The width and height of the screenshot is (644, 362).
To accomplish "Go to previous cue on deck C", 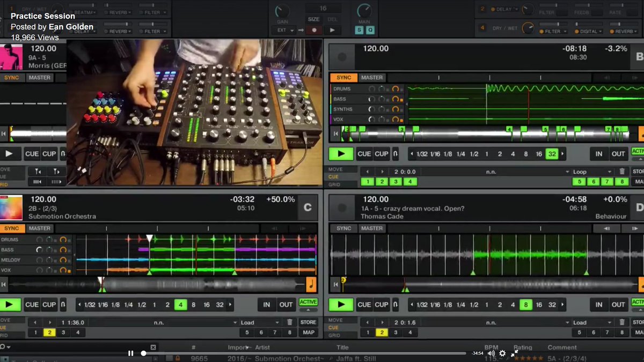I will tap(35, 322).
